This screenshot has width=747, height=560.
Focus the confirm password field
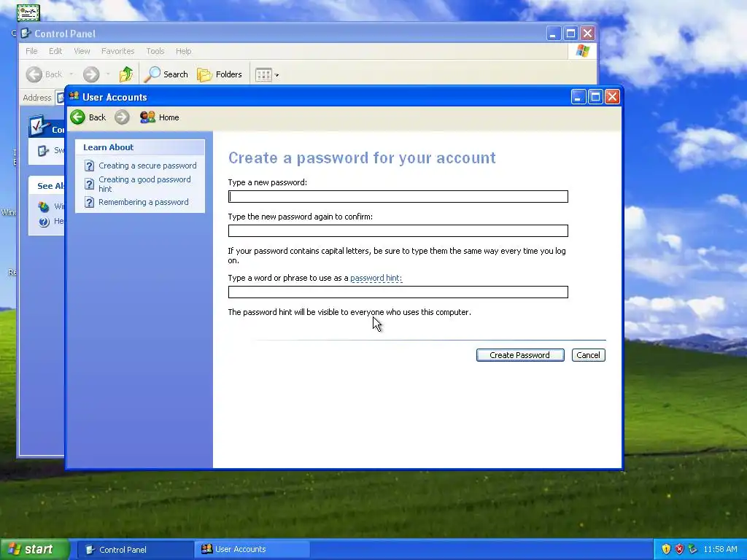coord(398,231)
